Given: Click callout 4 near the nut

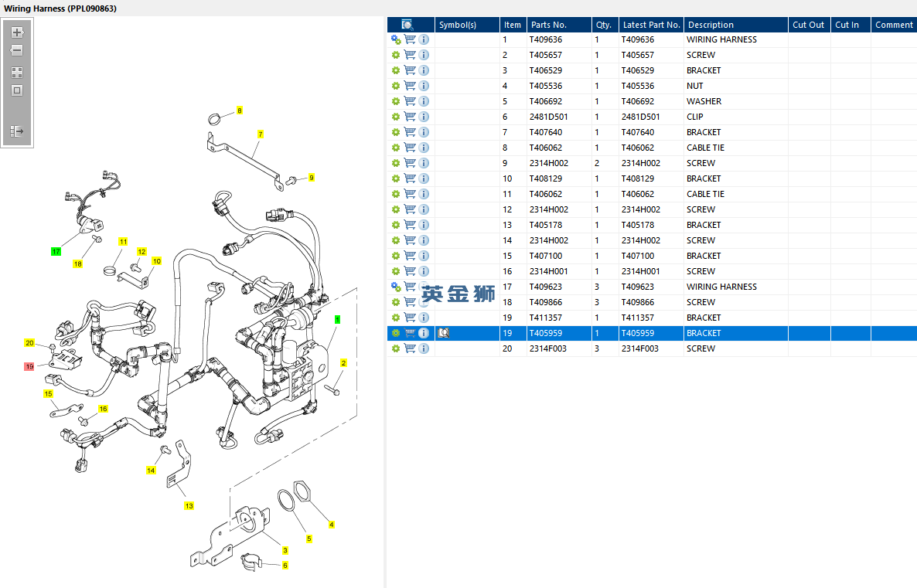Looking at the screenshot, I should [332, 525].
